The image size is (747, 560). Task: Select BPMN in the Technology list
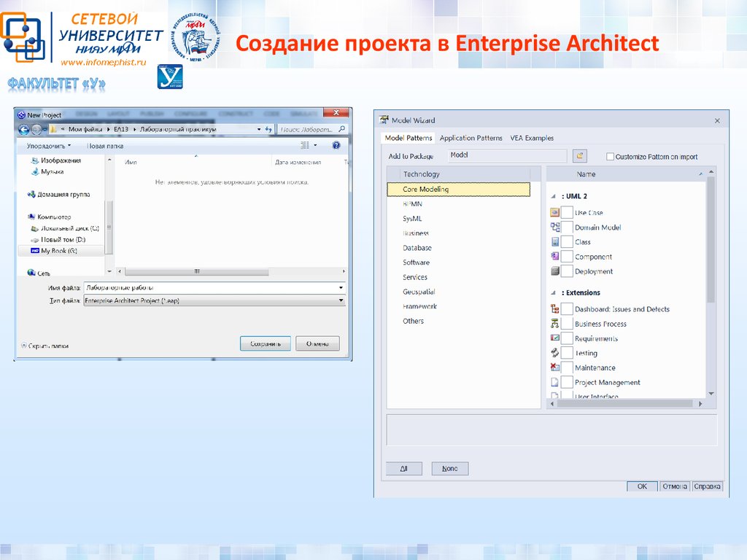click(x=412, y=204)
